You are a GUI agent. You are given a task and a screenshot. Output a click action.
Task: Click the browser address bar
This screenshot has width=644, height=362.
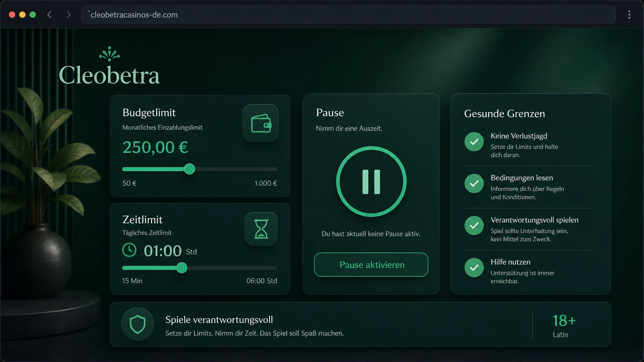pyautogui.click(x=348, y=15)
